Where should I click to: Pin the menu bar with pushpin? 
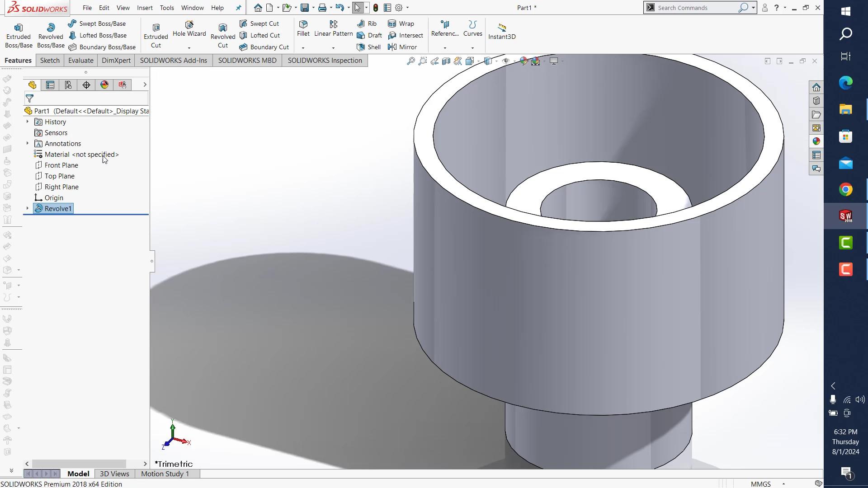[x=238, y=8]
